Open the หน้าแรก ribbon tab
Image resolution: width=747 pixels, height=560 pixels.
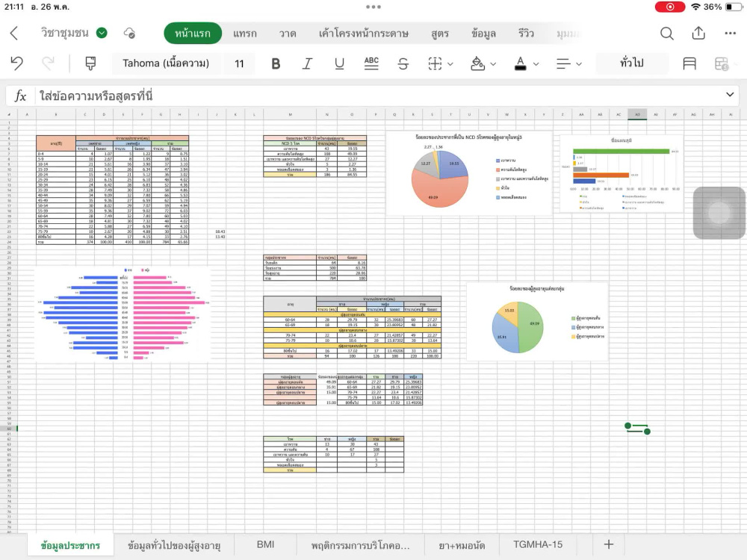[x=193, y=34]
